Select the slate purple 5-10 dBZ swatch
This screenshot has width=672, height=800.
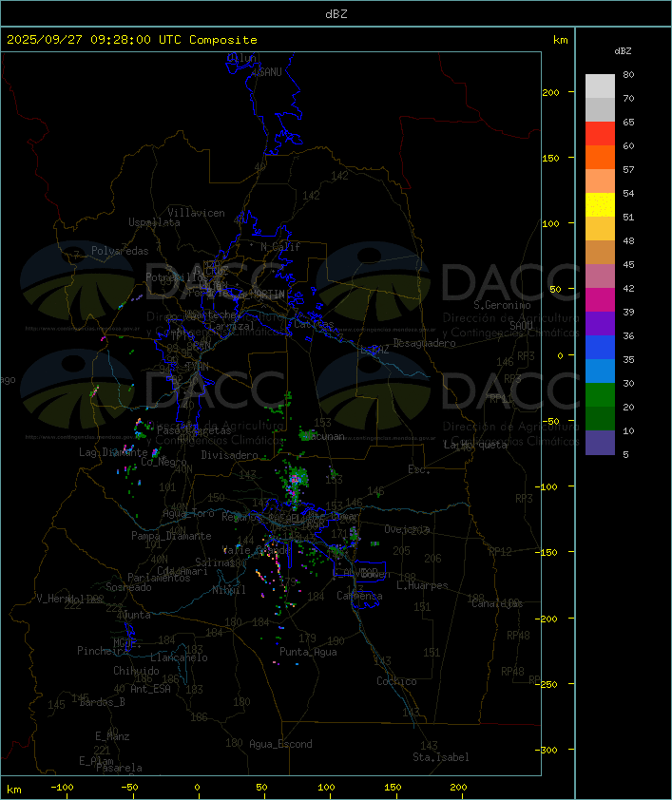(x=600, y=443)
